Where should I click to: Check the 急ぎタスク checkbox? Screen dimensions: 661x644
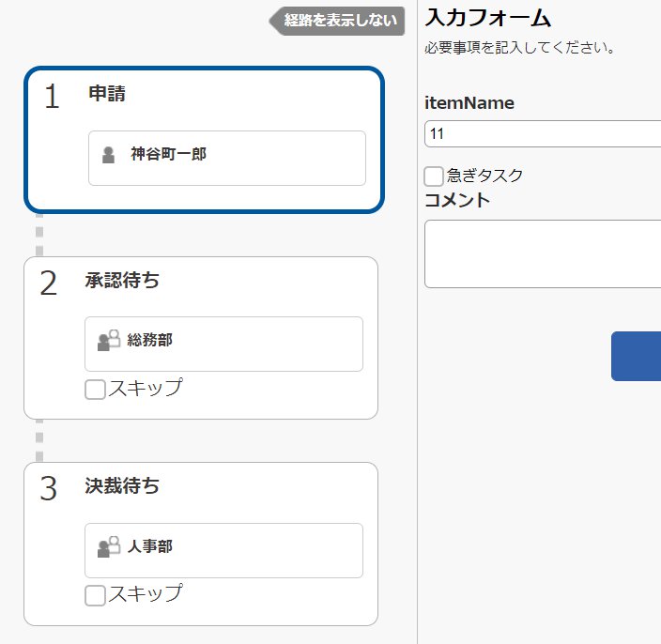[x=434, y=176]
